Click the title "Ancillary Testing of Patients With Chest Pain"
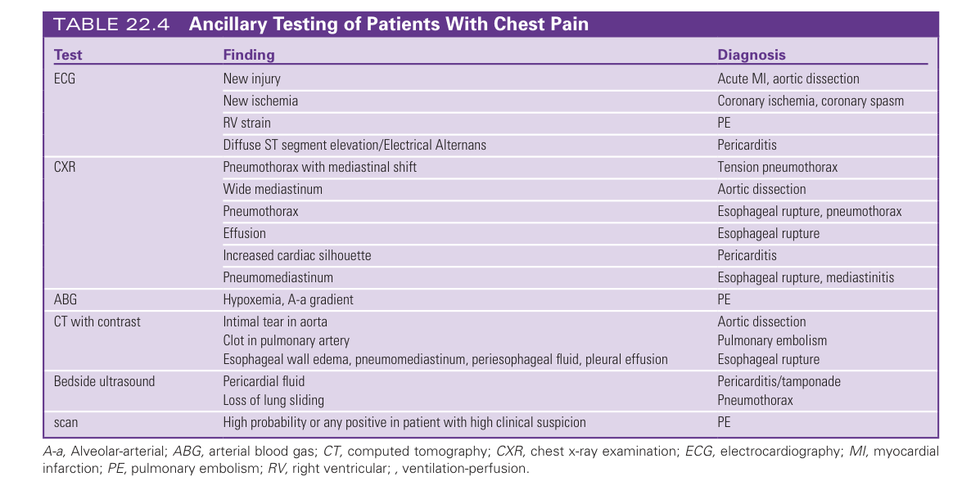This screenshot has height=481, width=980. coord(388,24)
